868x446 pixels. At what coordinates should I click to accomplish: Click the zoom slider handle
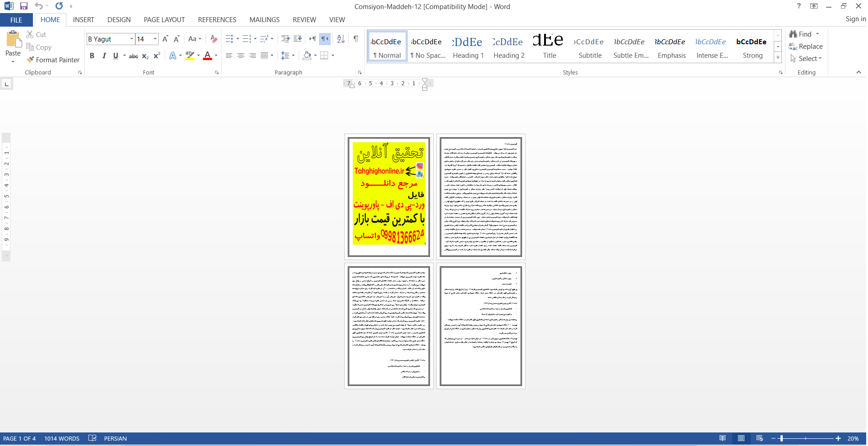click(781, 438)
